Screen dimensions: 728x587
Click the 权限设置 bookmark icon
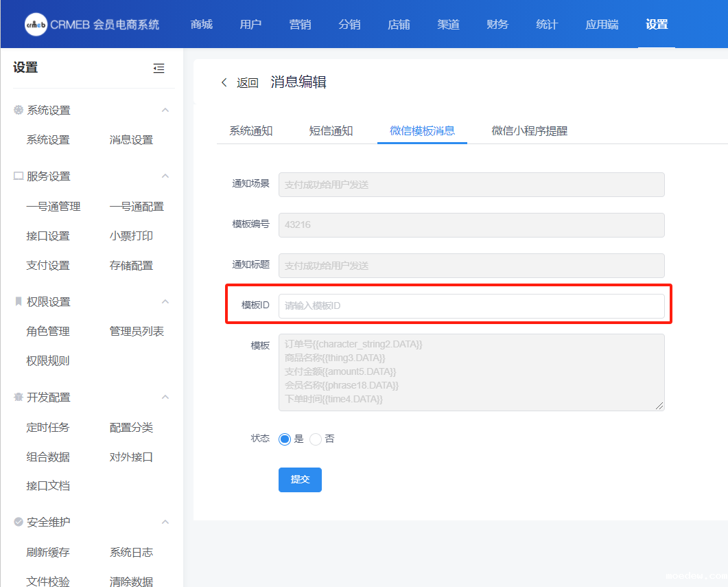[19, 302]
